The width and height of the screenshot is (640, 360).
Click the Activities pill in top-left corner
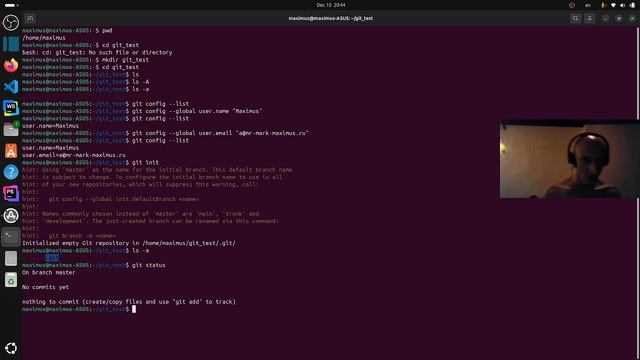tap(11, 5)
